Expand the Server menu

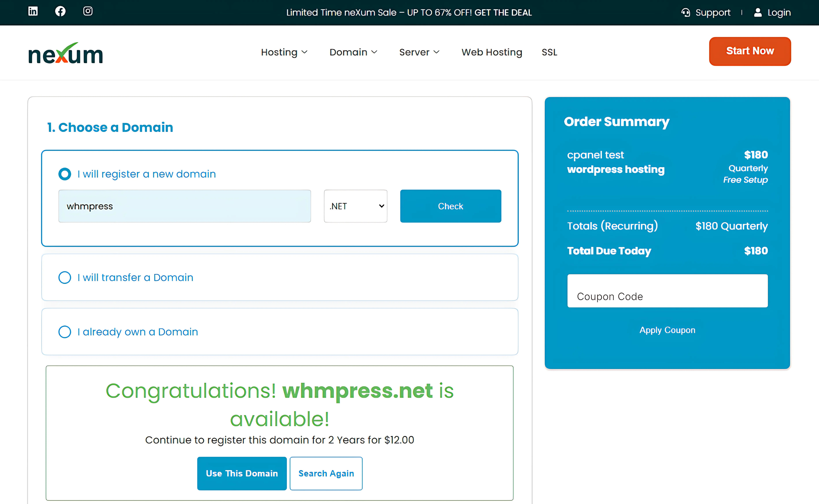[x=419, y=52]
